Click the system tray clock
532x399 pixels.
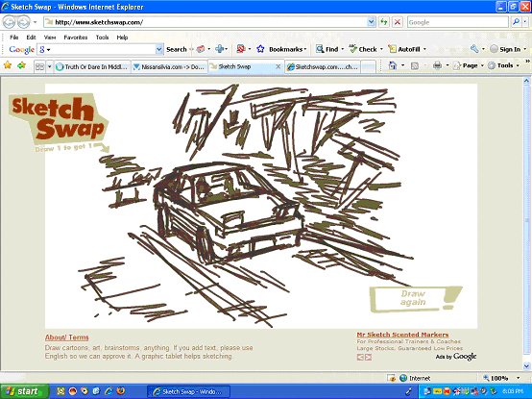513,391
